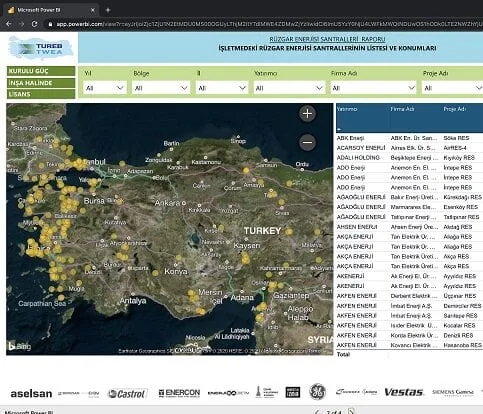This screenshot has width=483, height=414.
Task: Click the browser forward arrow
Action: 22,24
